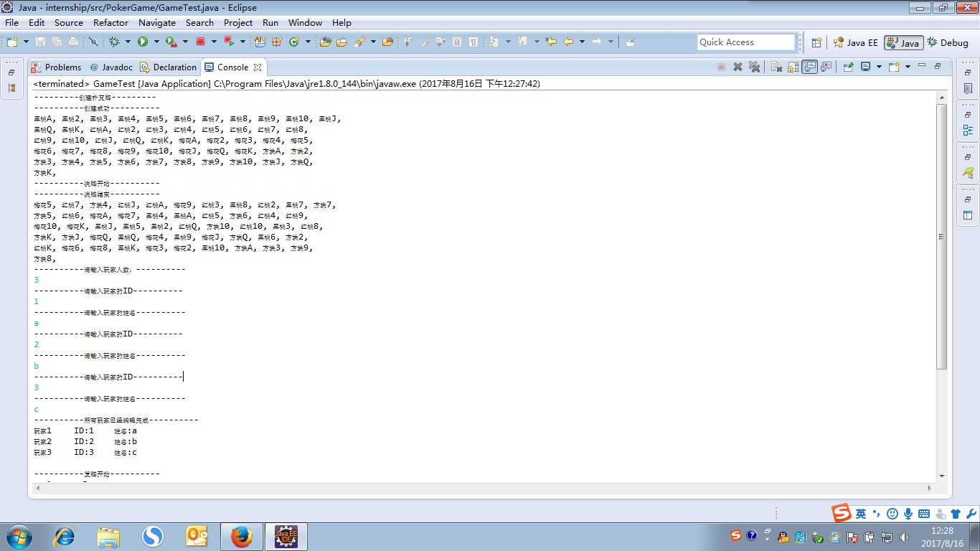Viewport: 980px width, 551px height.
Task: Click the console scroll down arrow
Action: [x=942, y=476]
